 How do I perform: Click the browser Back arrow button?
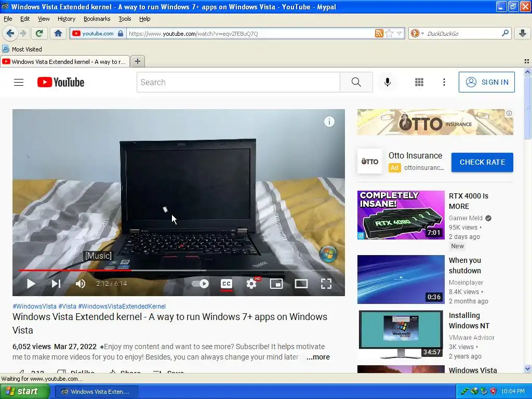pos(10,33)
